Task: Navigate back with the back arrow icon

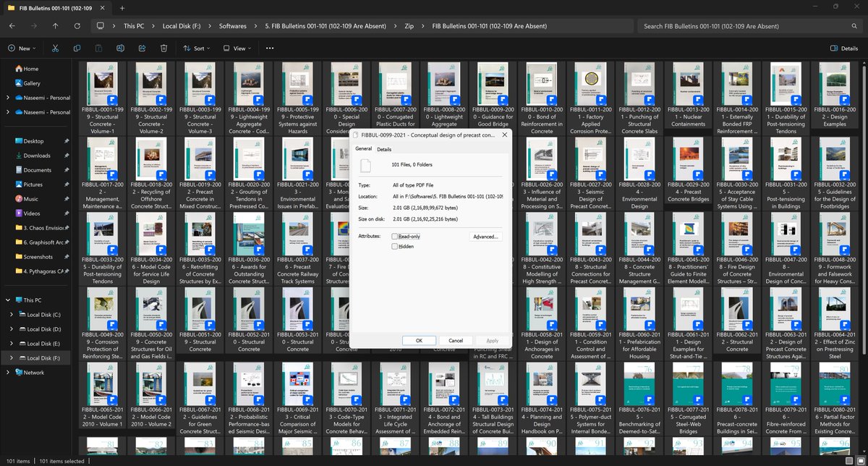Action: coord(12,25)
